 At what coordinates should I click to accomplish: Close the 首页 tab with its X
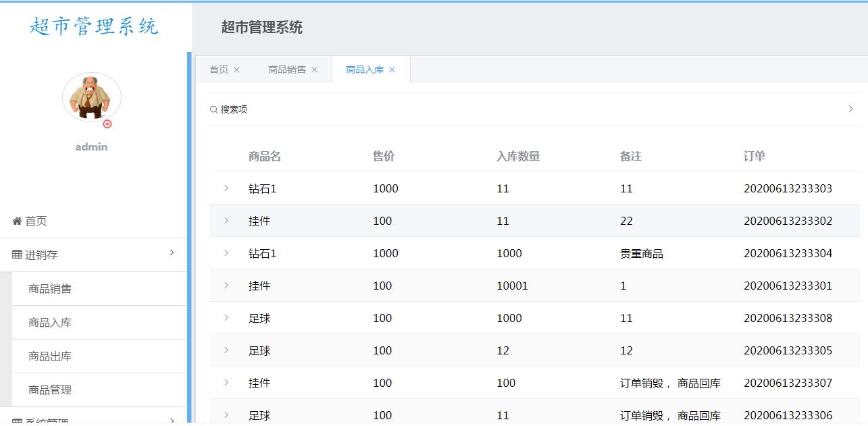tap(236, 70)
